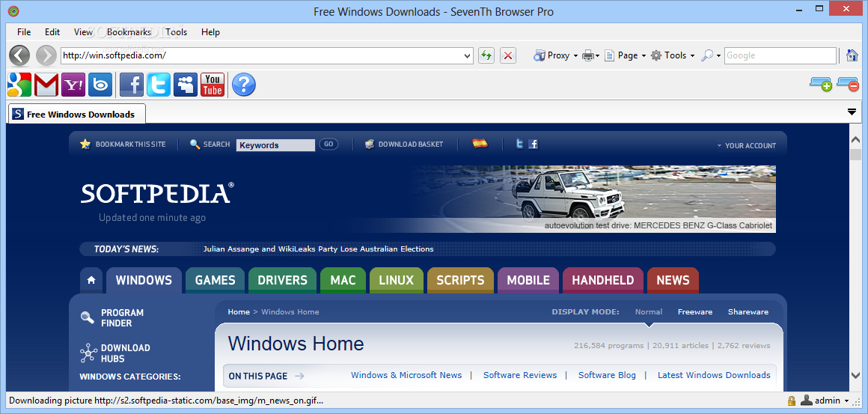Screen dimensions: 868x414
Task: Open YouTube shortcut icon
Action: [213, 85]
